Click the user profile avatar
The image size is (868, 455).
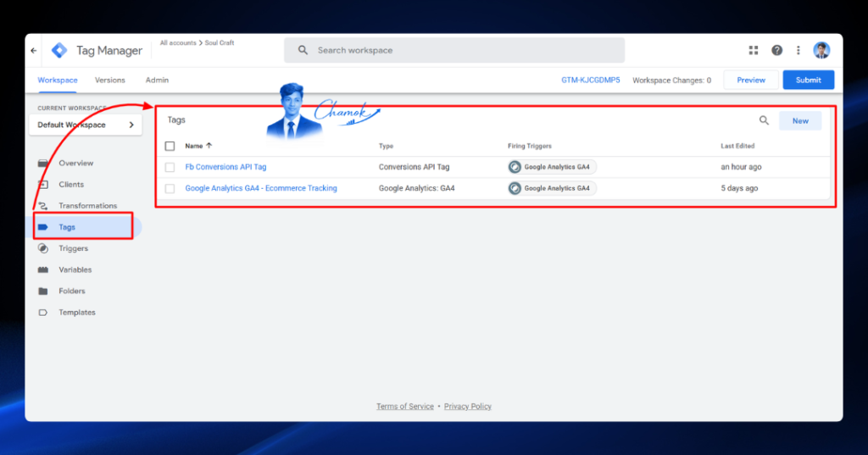pos(821,50)
